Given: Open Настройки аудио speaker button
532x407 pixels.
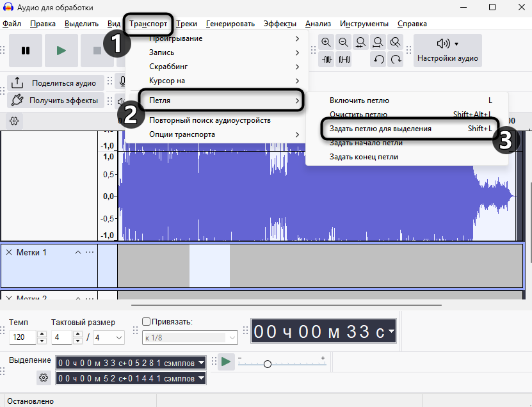Looking at the screenshot, I should 447,51.
